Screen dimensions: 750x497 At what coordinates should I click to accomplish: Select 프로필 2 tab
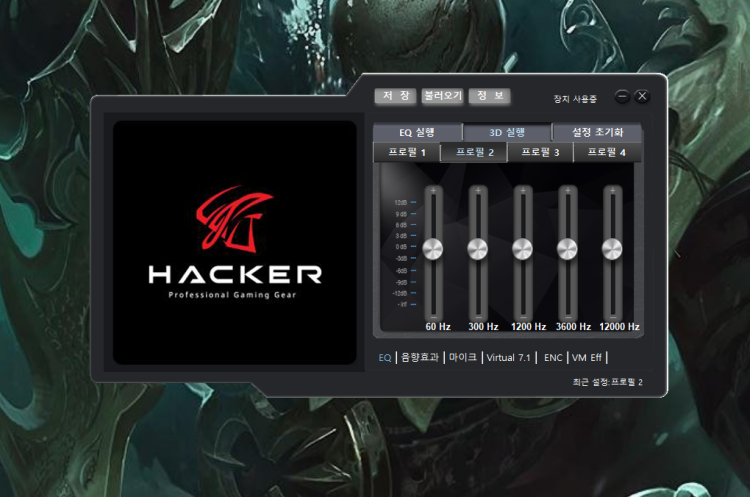(x=474, y=153)
